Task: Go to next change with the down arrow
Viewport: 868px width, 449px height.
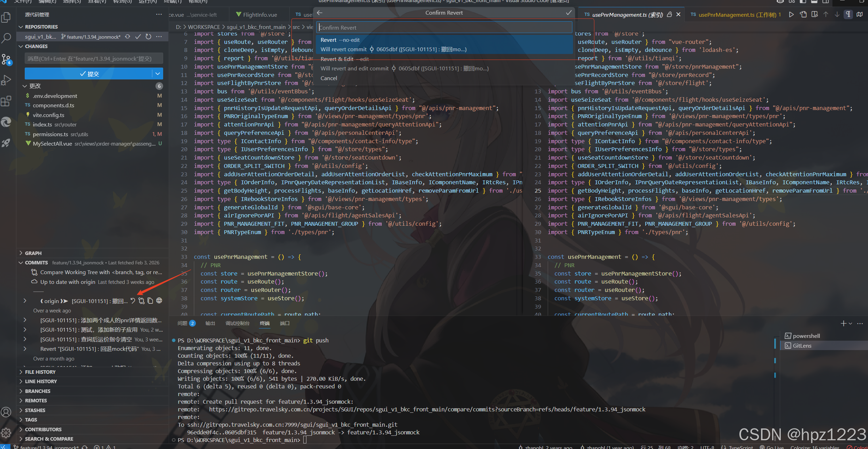Action: point(837,14)
